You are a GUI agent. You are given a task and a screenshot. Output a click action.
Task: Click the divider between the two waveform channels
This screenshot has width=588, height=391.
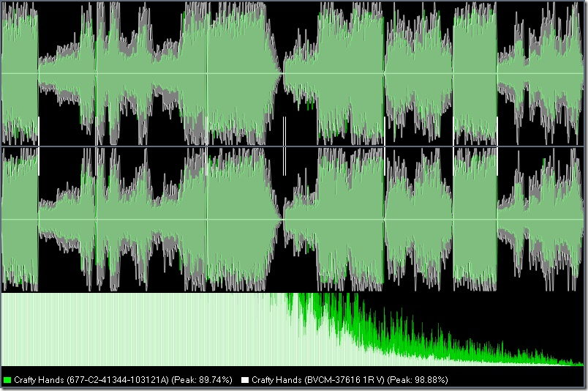(293, 146)
